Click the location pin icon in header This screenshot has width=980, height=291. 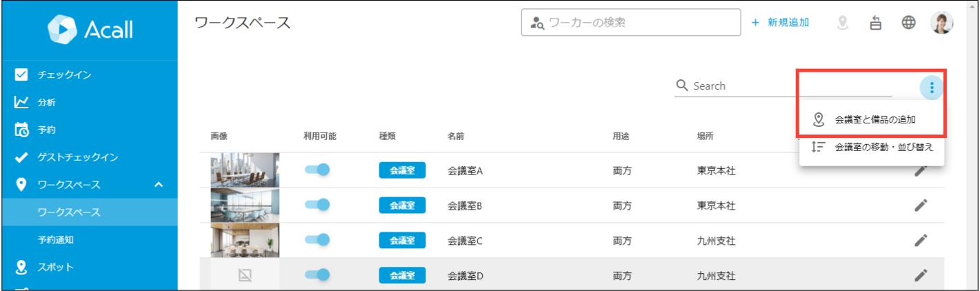click(x=843, y=23)
